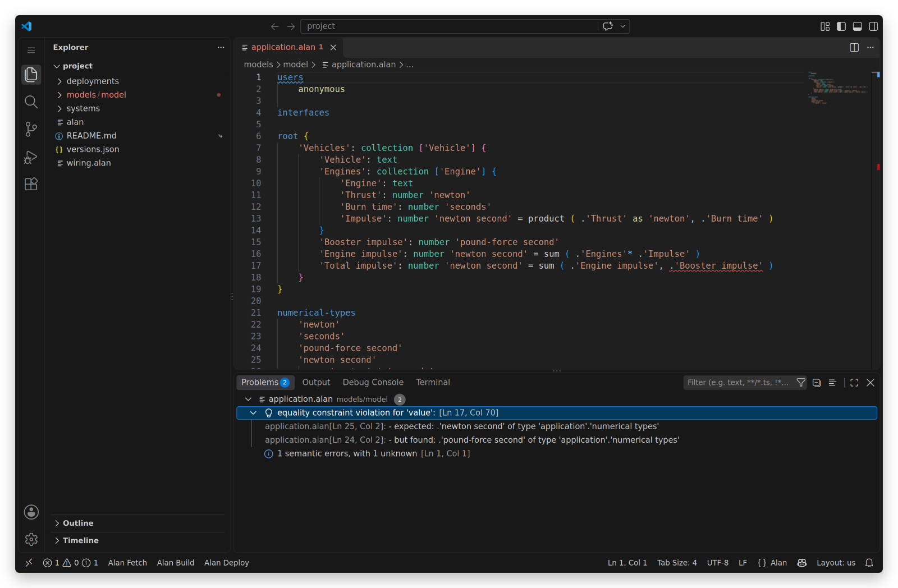Go back with the navigation arrow
898x588 pixels.
274,26
